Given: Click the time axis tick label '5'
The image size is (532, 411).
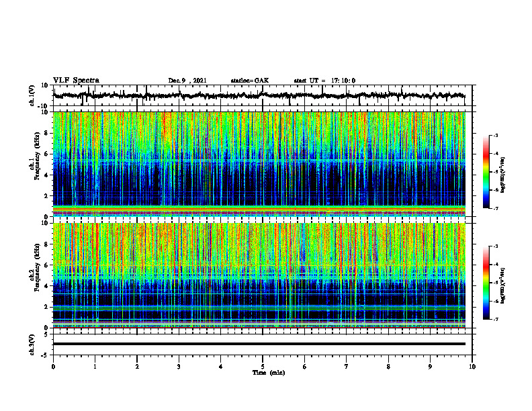Looking at the screenshot, I should click(263, 367).
